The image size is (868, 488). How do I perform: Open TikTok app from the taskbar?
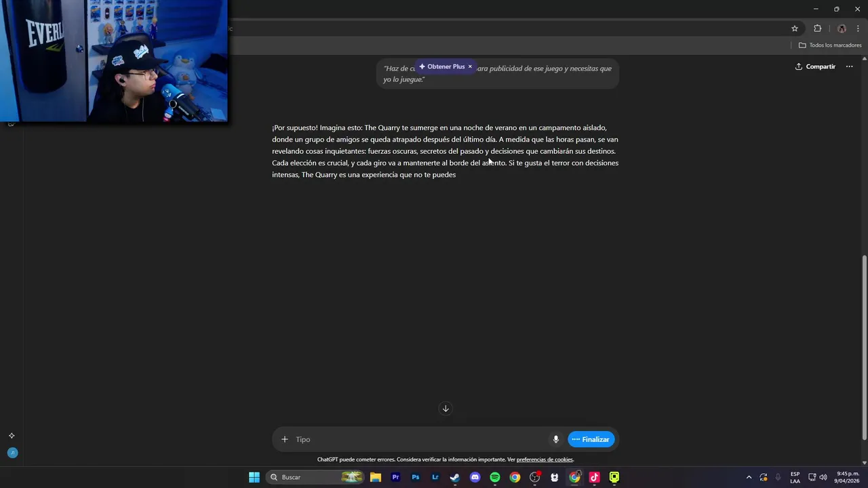594,477
